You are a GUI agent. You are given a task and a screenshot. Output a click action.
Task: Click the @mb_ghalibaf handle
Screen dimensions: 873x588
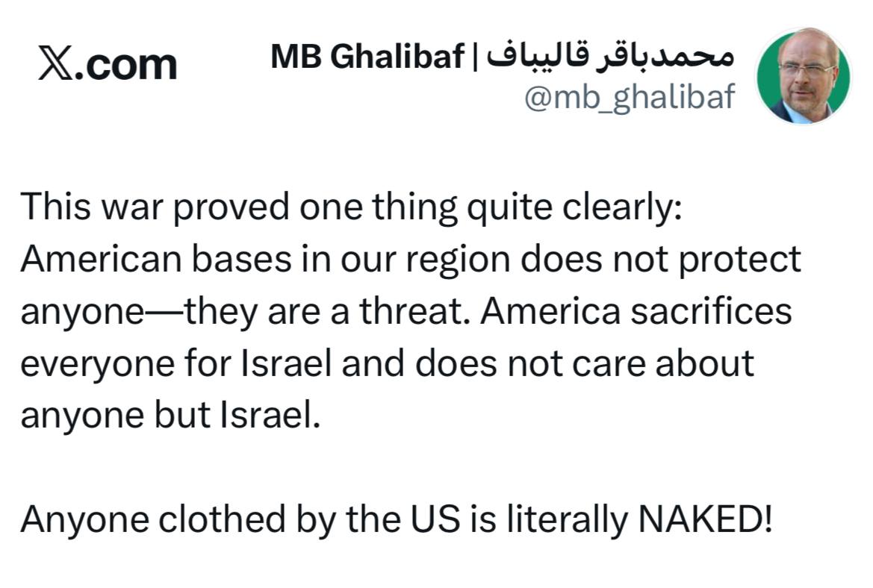click(x=630, y=98)
